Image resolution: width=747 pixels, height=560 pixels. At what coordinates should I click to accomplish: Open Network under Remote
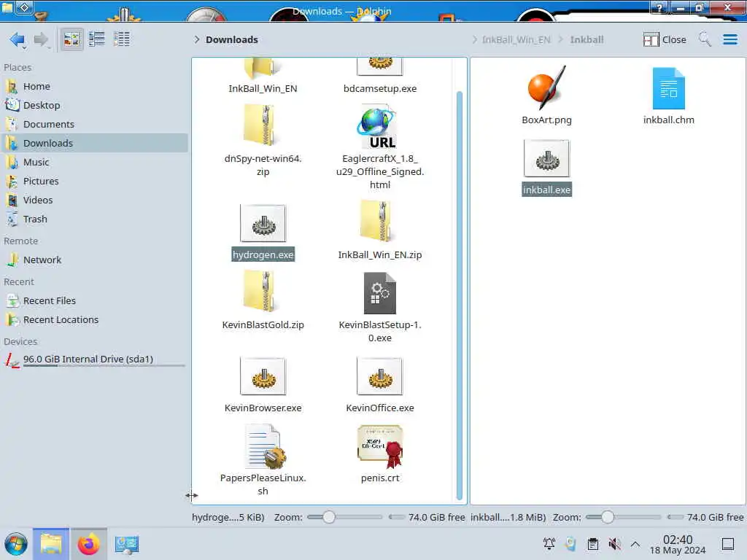(x=94, y=260)
